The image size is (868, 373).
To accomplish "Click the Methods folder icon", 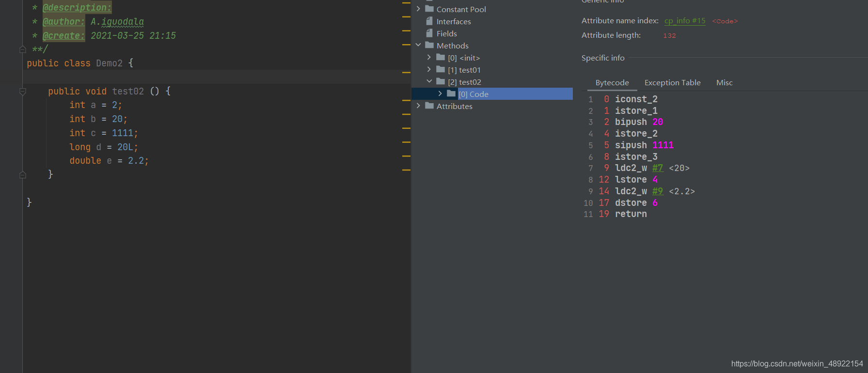I will click(429, 45).
